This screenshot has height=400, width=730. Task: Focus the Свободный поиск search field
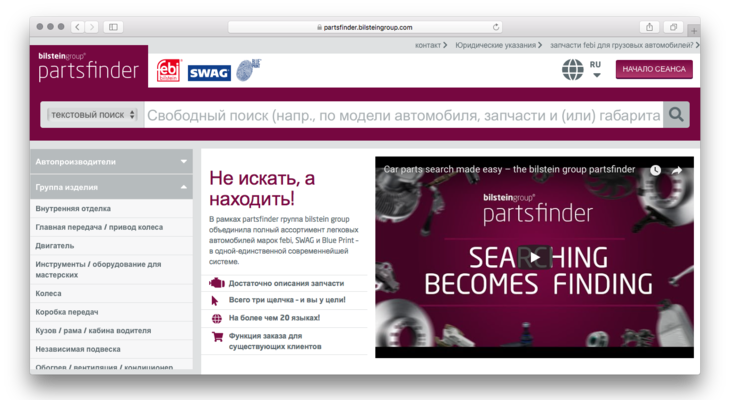pos(403,115)
